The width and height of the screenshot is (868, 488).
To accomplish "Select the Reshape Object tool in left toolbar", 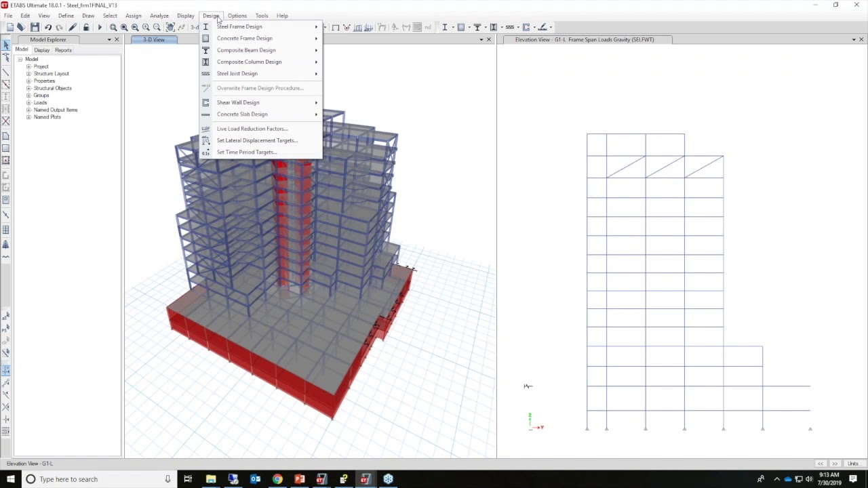I will click(x=5, y=58).
